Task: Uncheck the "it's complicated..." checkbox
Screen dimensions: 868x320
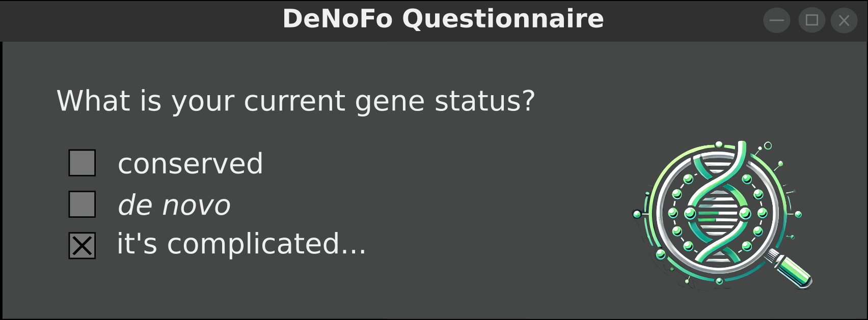Action: pyautogui.click(x=82, y=246)
